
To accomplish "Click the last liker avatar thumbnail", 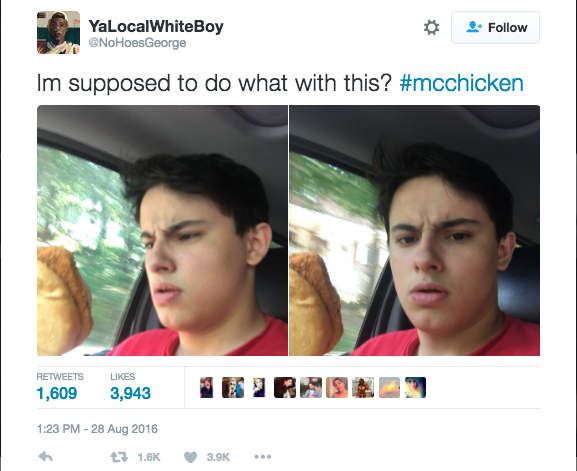I will pos(415,387).
